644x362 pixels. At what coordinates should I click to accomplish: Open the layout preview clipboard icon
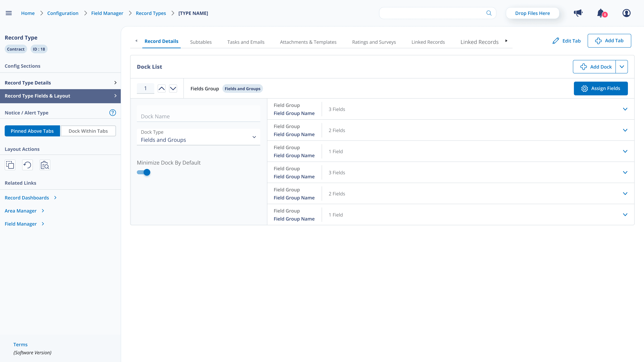[45, 165]
